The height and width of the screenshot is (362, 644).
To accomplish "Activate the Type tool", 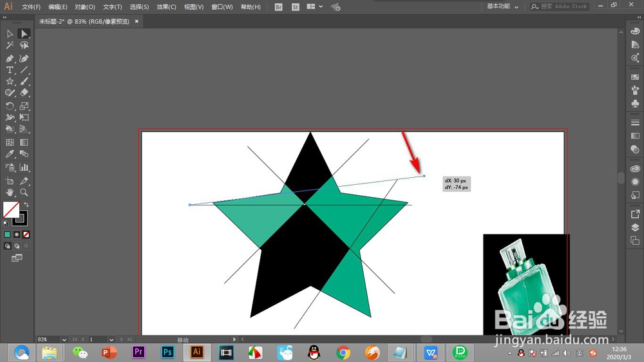I will (10, 70).
